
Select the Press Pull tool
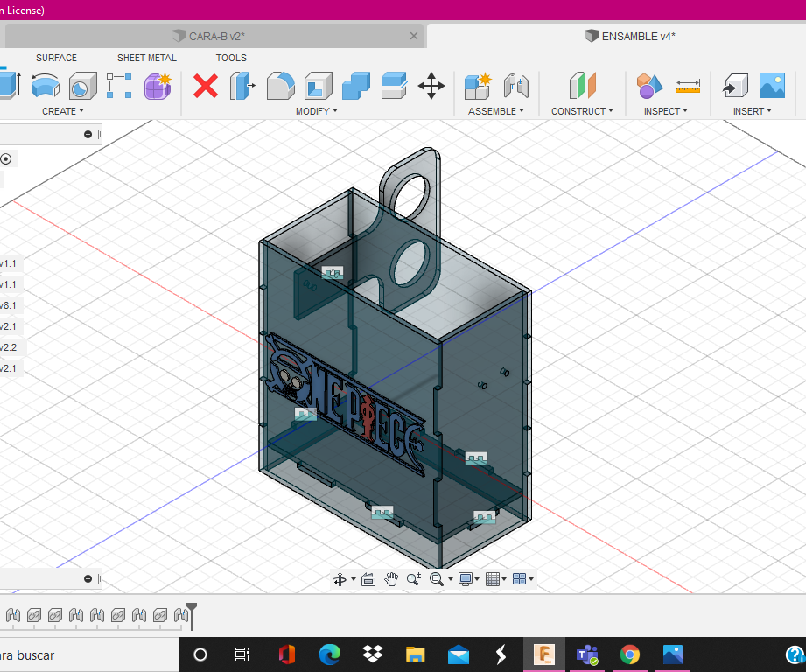[242, 86]
